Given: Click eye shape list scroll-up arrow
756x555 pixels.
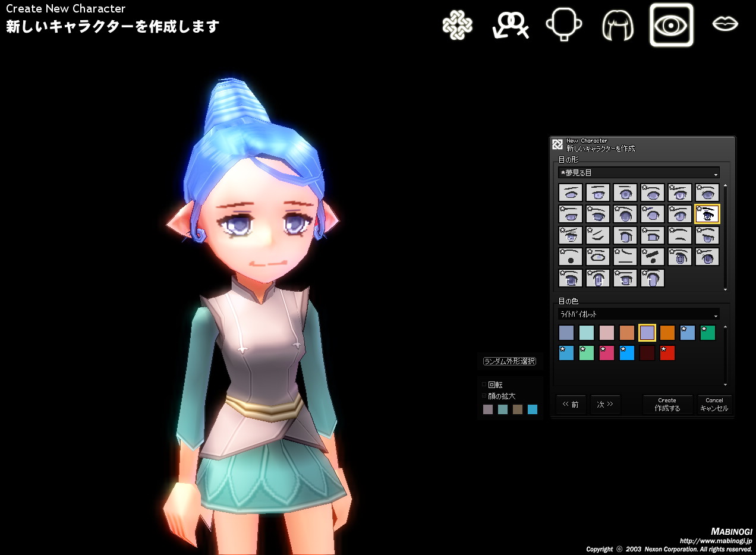Looking at the screenshot, I should 725,185.
